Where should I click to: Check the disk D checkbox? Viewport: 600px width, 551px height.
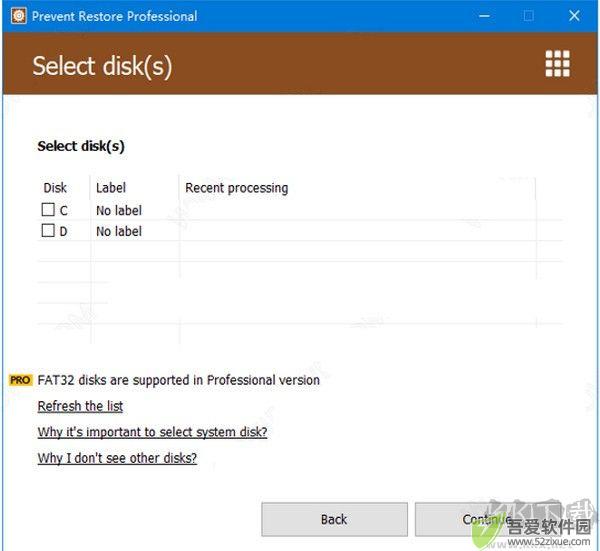48,230
